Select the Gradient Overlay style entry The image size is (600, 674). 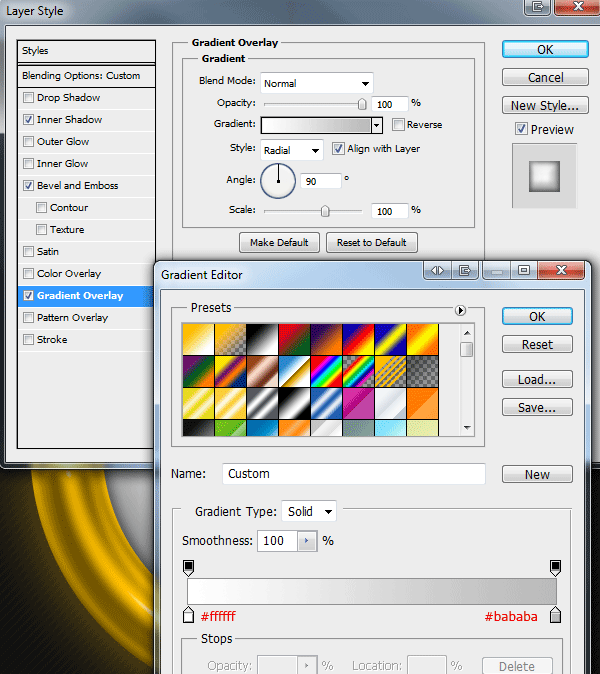click(x=86, y=296)
